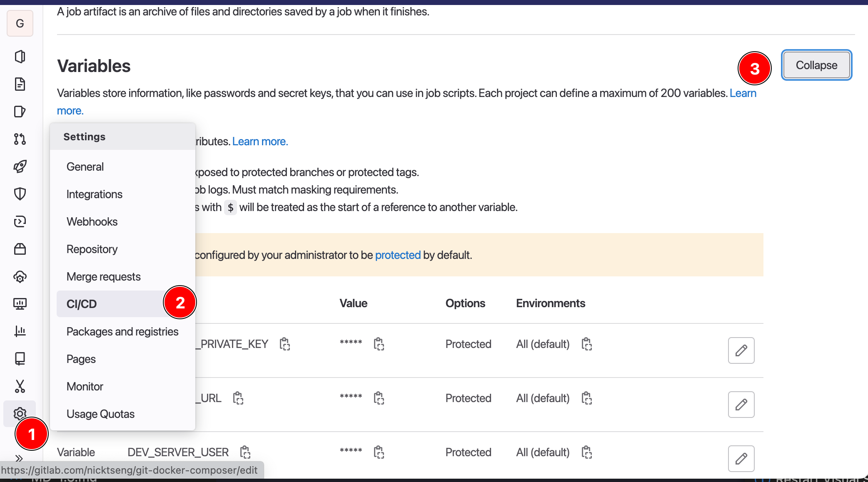The width and height of the screenshot is (868, 482).
Task: Edit the PRIVATE_KEY variable with pencil
Action: pyautogui.click(x=741, y=350)
